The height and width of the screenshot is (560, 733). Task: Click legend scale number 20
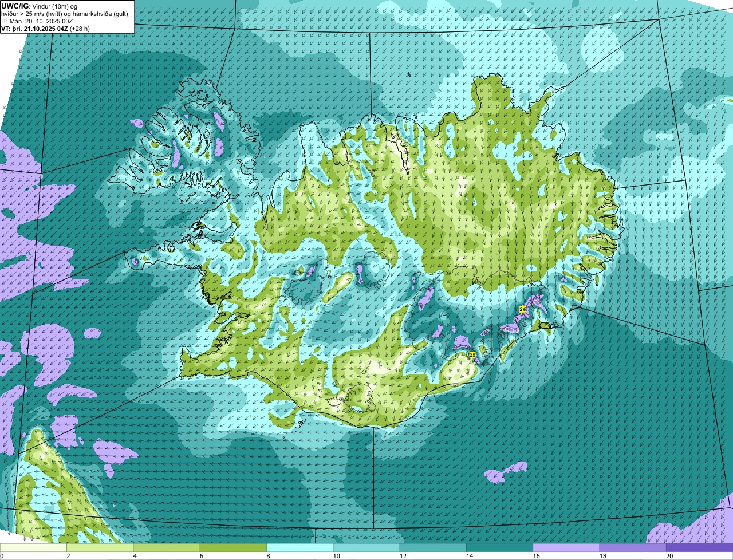click(x=669, y=556)
